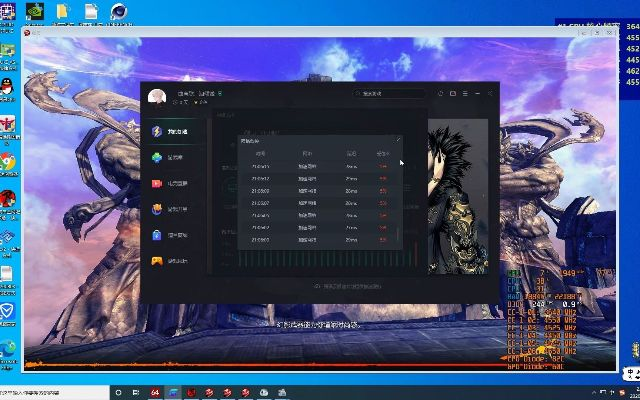Click the mini-window icon in app header
Screen dimensions: 640x400
[453, 94]
